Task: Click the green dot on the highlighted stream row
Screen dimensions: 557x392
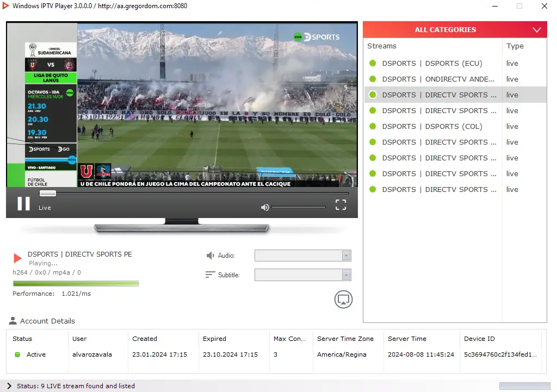Action: pyautogui.click(x=373, y=95)
